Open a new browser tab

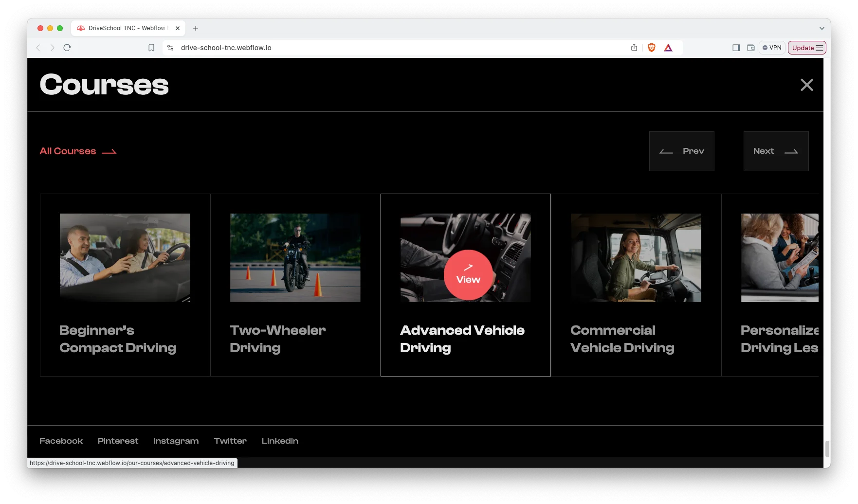pyautogui.click(x=196, y=28)
